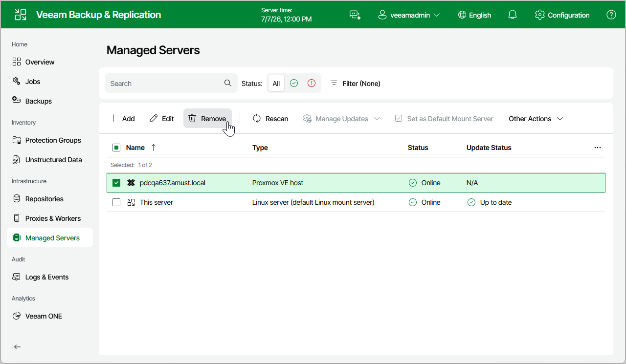The width and height of the screenshot is (626, 364).
Task: Click the Server time display
Action: [x=286, y=15]
